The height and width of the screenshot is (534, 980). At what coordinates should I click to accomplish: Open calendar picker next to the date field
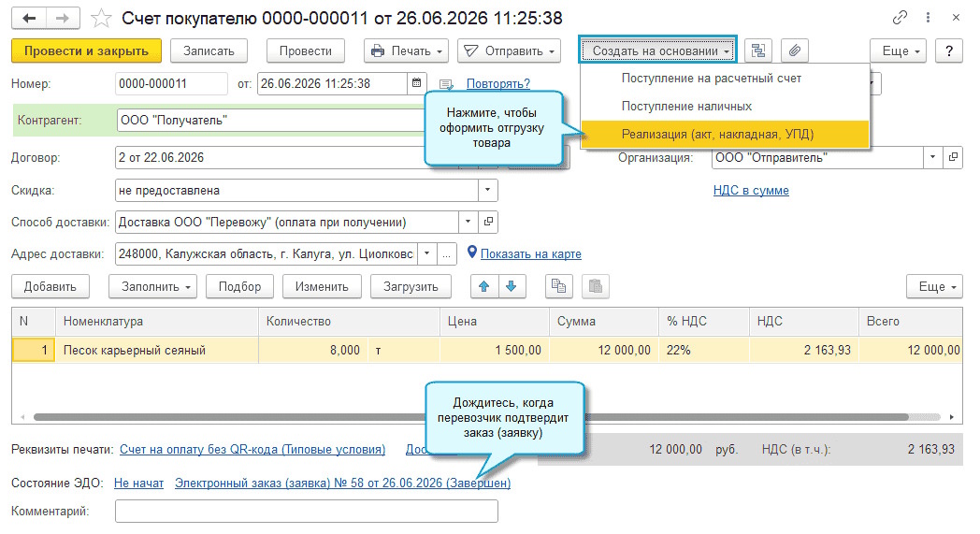[416, 83]
